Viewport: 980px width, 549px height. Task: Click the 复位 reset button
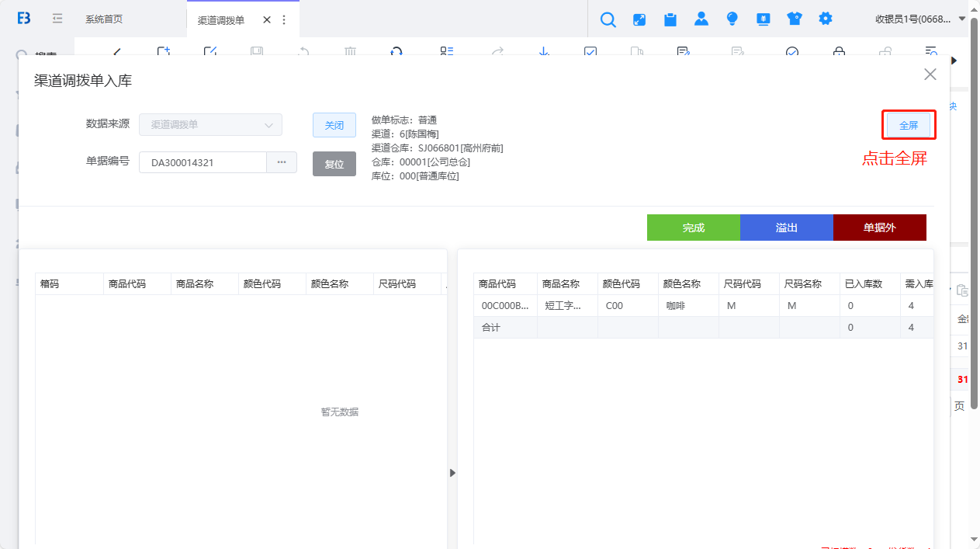click(x=334, y=164)
